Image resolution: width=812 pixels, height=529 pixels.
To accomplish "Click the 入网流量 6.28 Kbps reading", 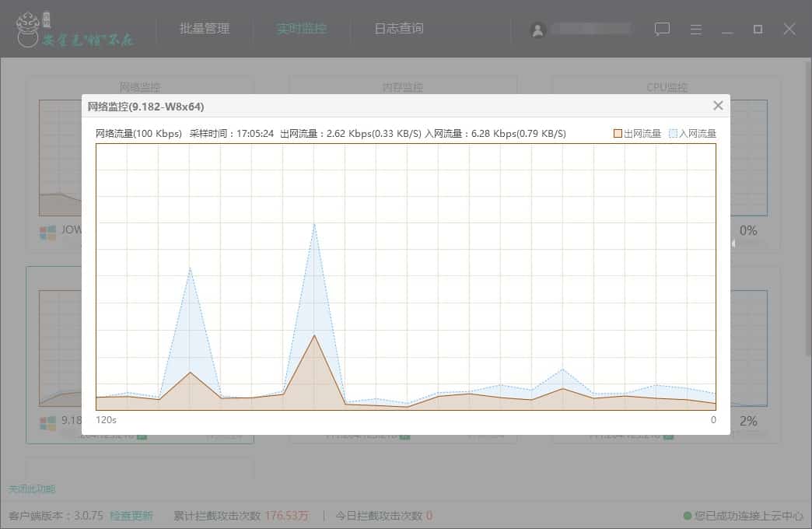I will (x=495, y=134).
